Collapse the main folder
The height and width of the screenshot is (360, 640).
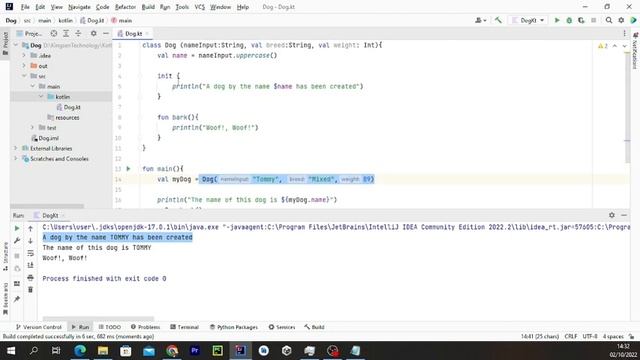[x=33, y=86]
